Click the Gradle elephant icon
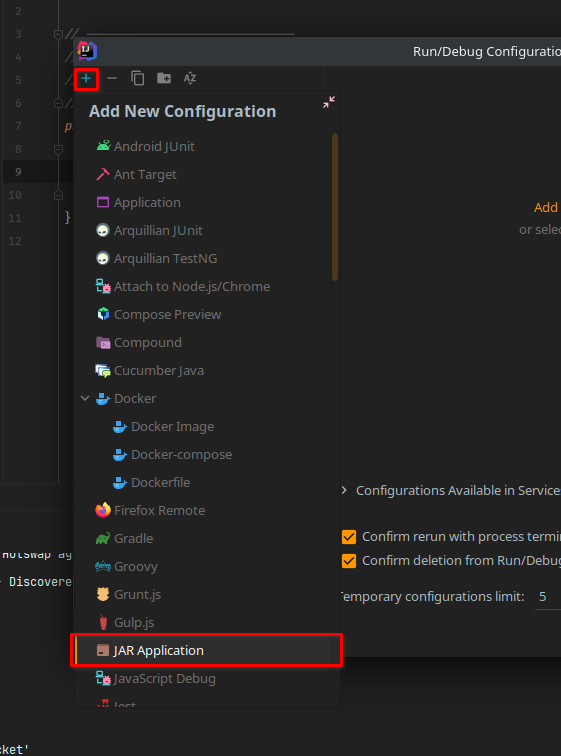This screenshot has width=561, height=756. (103, 538)
